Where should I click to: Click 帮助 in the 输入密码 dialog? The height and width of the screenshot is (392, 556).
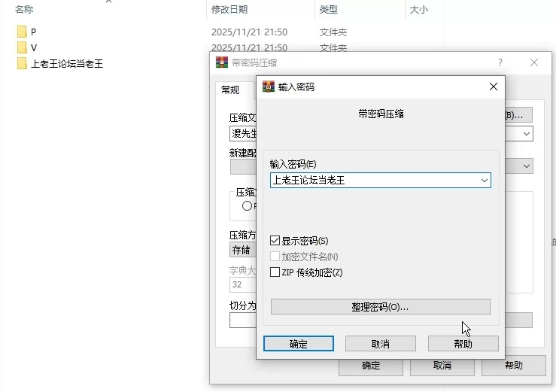[463, 344]
